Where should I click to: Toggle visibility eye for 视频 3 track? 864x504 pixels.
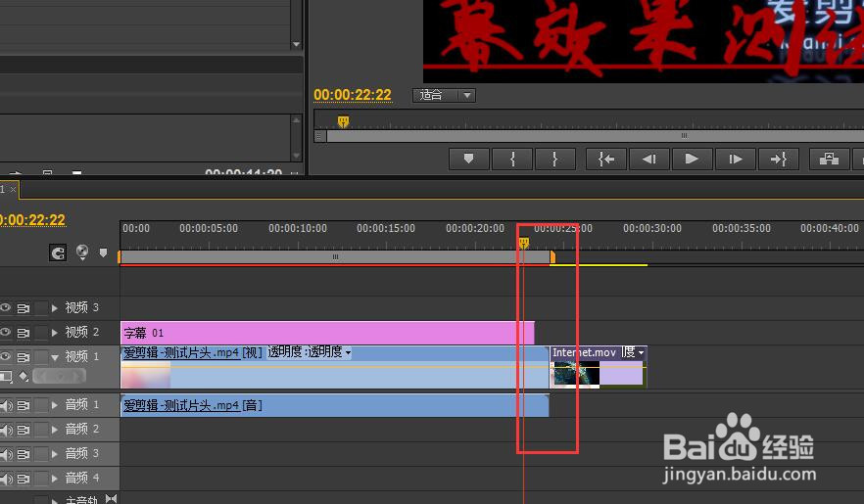[6, 307]
